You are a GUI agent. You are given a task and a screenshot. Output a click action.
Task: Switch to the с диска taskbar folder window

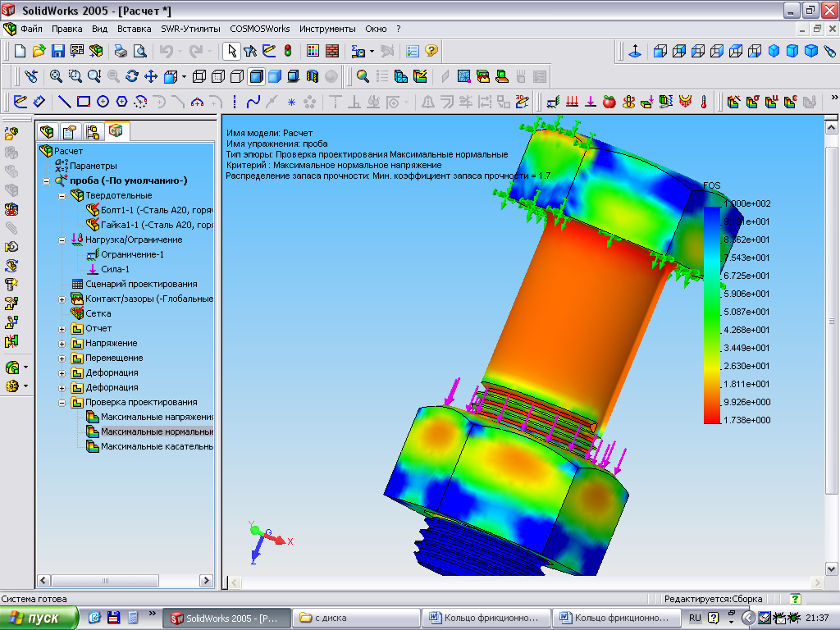pyautogui.click(x=356, y=618)
